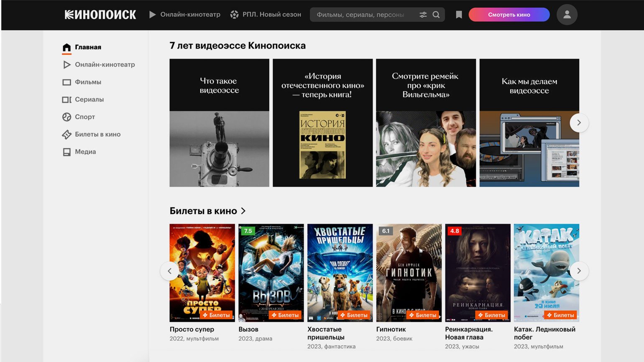644x362 pixels.
Task: Open Главная in the sidebar
Action: [88, 47]
